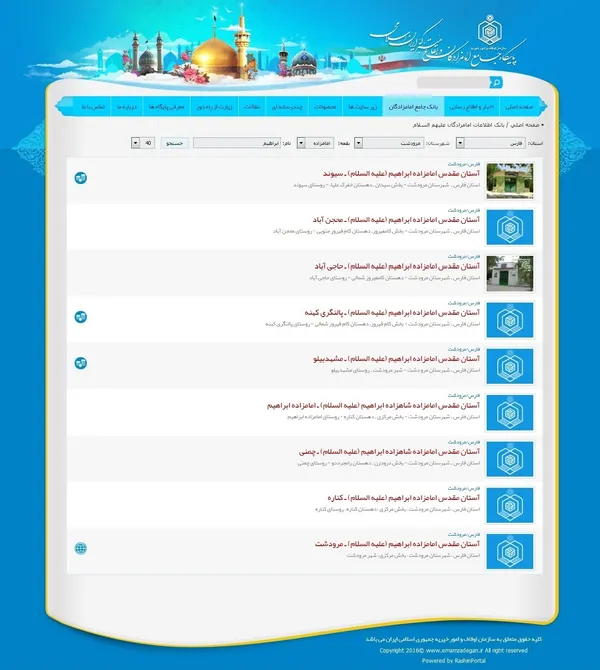Open زیارت از راه دور menu
Screen dimensions: 600x670
(x=215, y=107)
